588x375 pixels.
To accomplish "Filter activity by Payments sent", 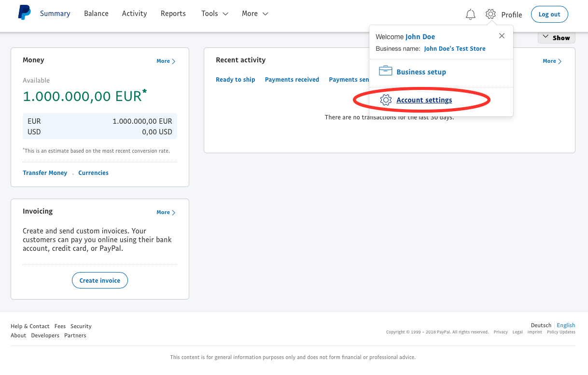I will pos(349,80).
